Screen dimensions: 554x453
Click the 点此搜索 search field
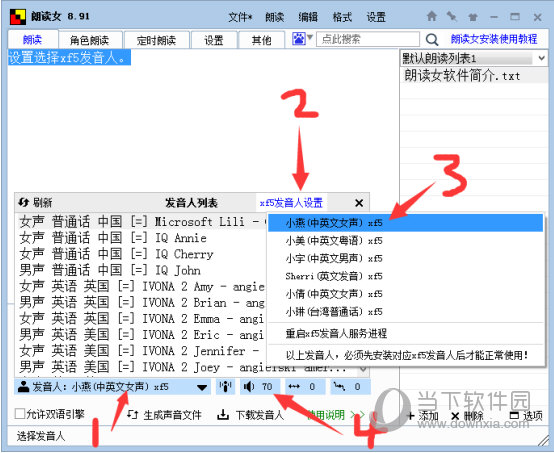click(x=368, y=39)
